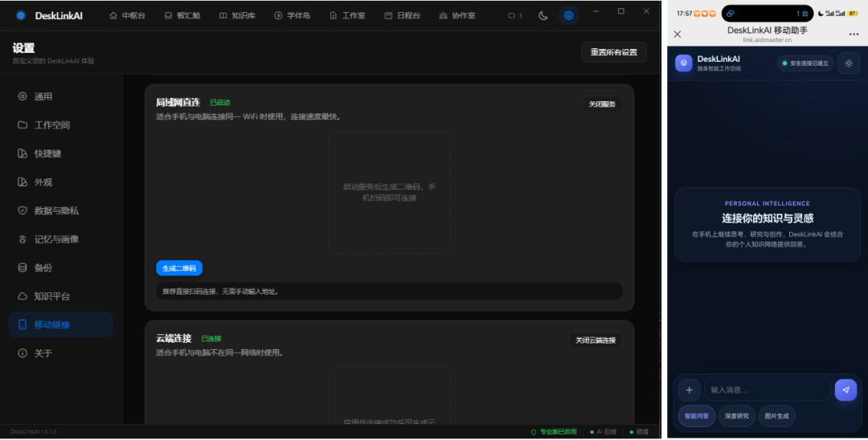The image size is (868, 440).
Task: Click the link icon in phone status pill
Action: [730, 14]
